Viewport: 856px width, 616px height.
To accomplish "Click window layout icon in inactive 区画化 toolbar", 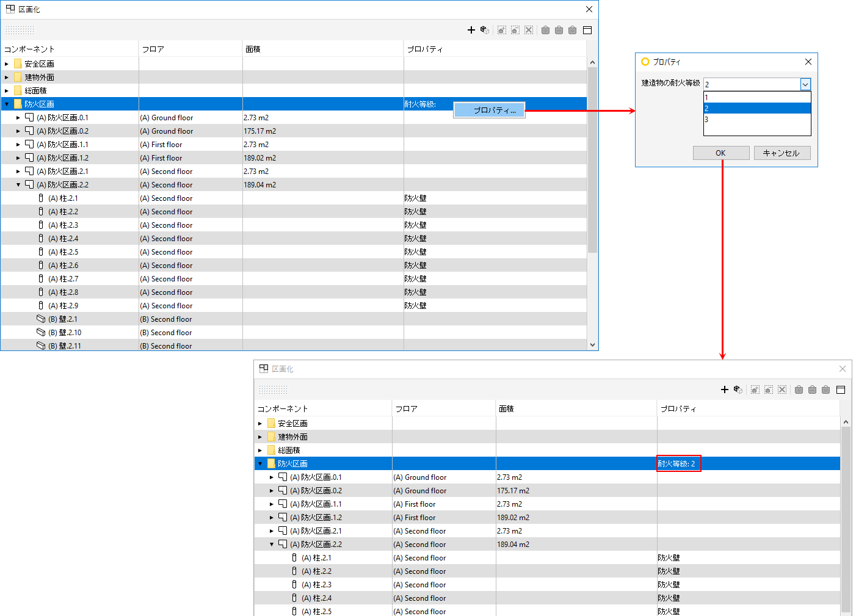I will (x=841, y=390).
